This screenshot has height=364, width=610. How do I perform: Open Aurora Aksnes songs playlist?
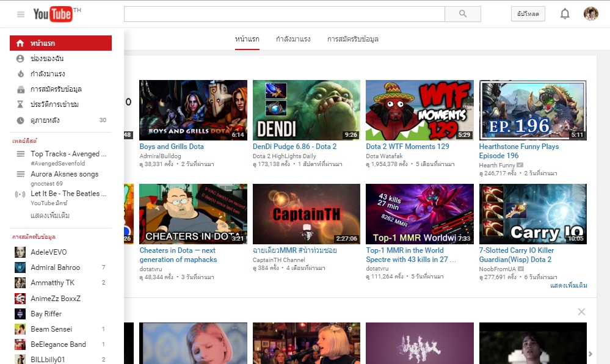click(65, 174)
